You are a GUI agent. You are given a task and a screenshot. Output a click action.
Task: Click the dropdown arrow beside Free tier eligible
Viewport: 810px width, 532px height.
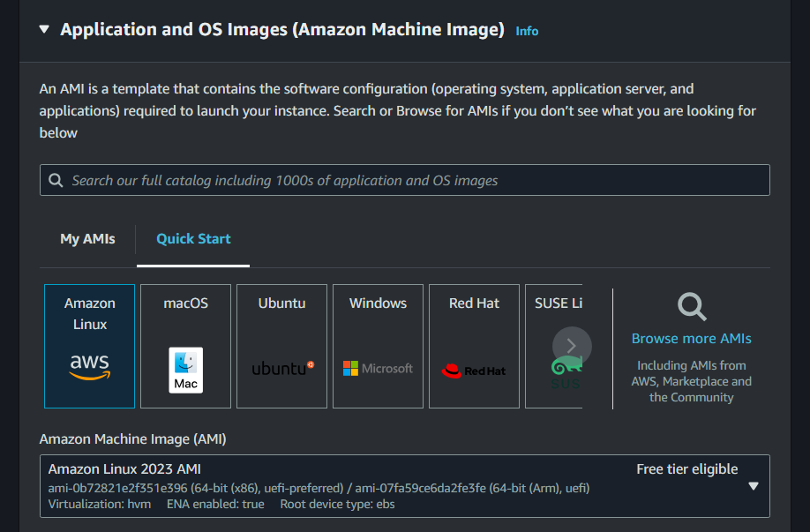[754, 486]
